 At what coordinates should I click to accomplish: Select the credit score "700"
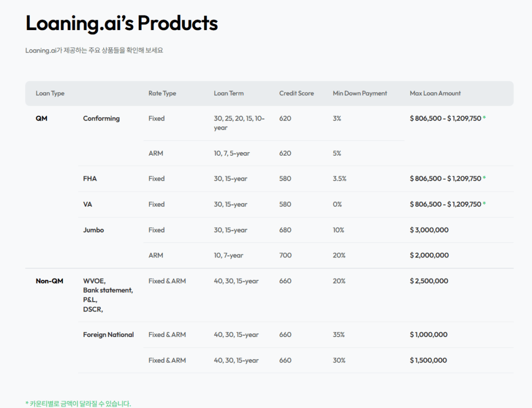(285, 255)
